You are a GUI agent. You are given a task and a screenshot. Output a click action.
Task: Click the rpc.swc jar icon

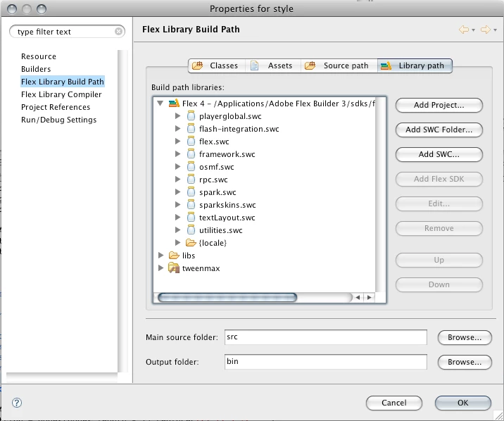(191, 180)
